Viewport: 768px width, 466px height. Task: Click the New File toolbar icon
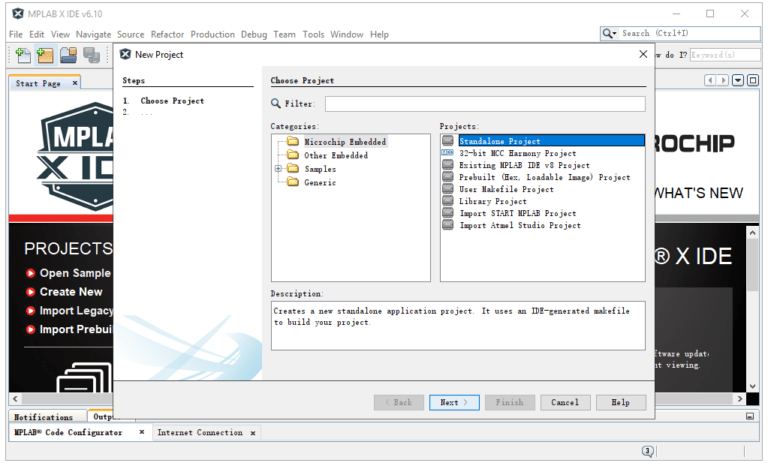21,55
